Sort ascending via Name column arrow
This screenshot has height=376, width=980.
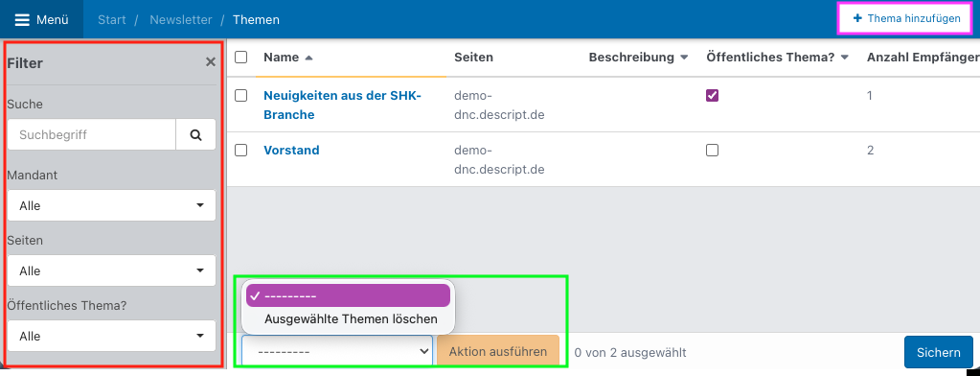pos(308,58)
